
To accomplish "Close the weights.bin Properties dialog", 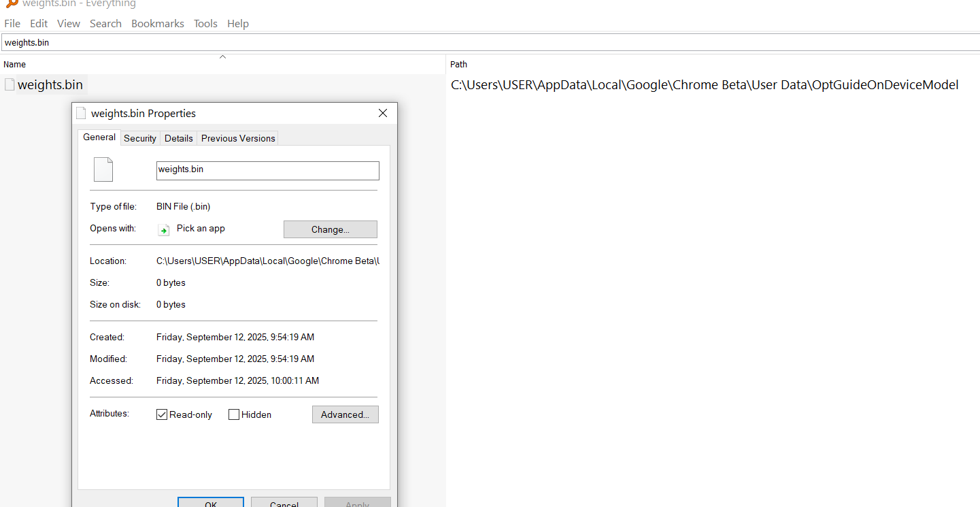I will point(383,113).
